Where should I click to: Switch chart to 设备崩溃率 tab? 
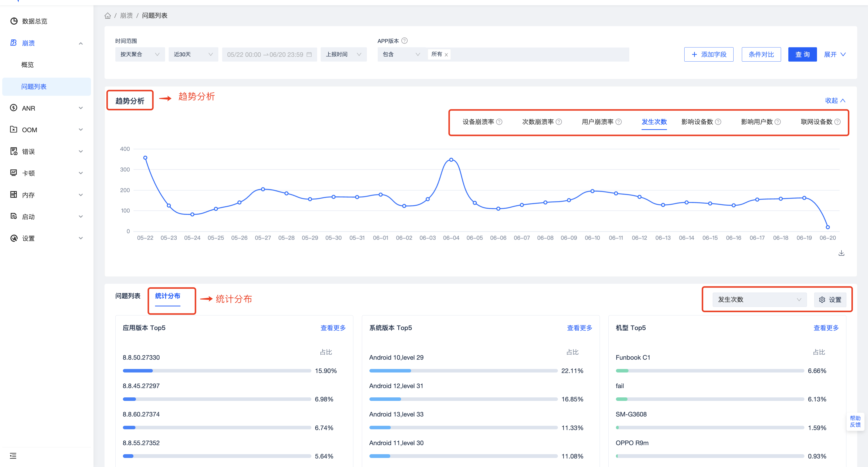pos(478,122)
